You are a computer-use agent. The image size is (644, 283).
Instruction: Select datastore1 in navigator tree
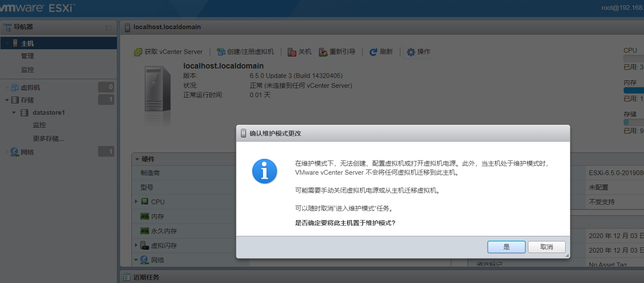49,113
